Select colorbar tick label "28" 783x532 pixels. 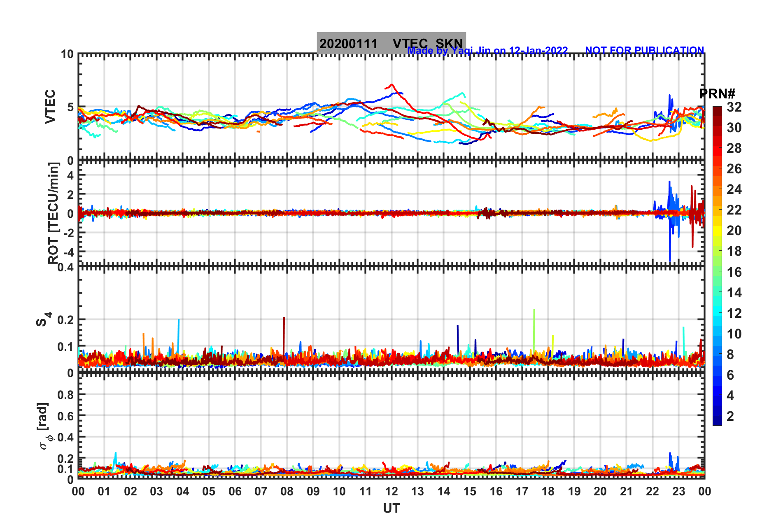[734, 148]
